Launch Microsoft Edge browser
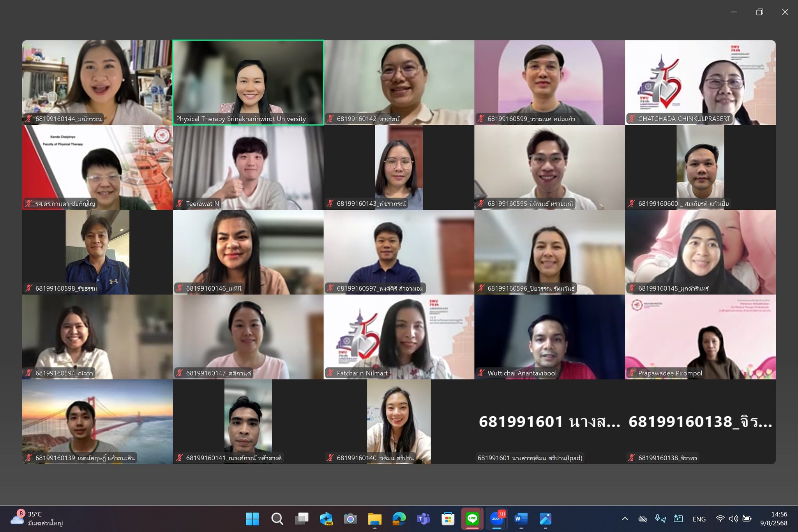This screenshot has height=532, width=798. coord(399,519)
